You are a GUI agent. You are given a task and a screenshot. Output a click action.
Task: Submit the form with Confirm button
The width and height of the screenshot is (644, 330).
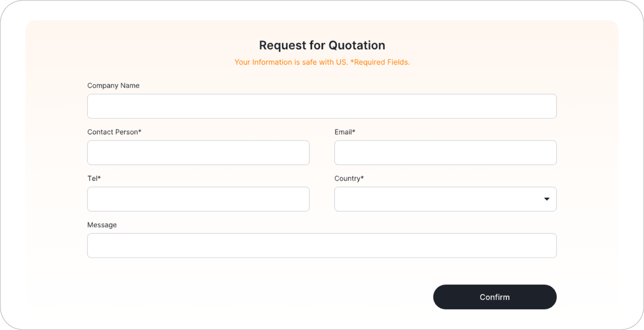click(495, 297)
